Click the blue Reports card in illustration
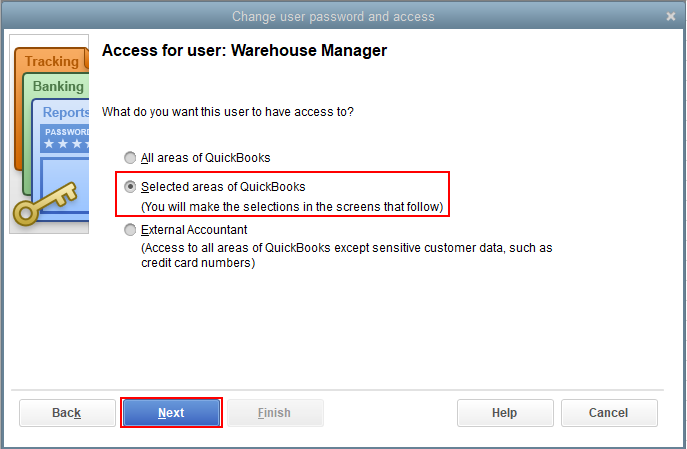Screen dimensions: 687x449 click(x=66, y=112)
